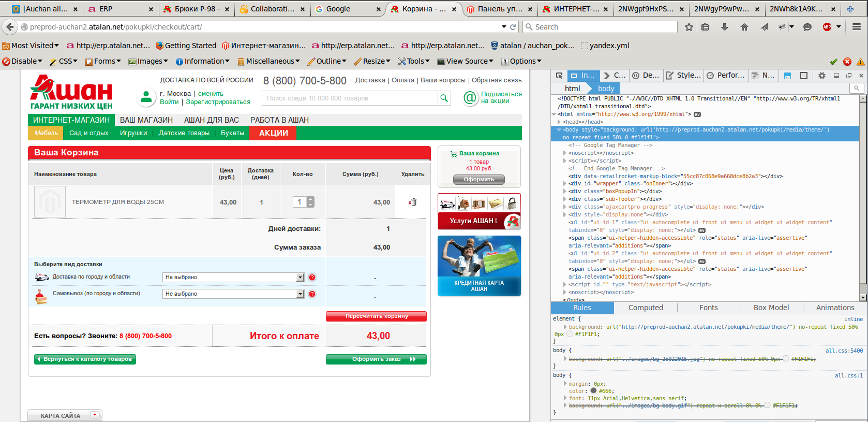Show help for city delivery question mark
The image size is (868, 422).
(312, 278)
